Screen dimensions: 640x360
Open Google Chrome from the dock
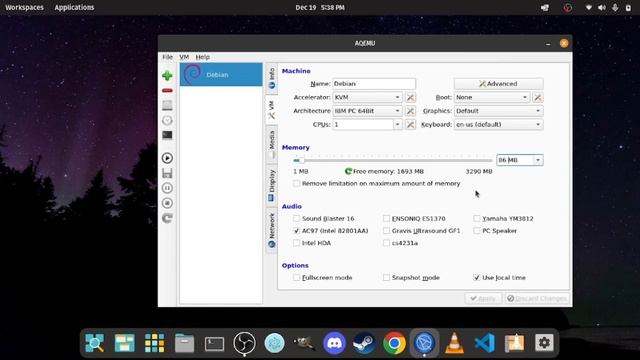[394, 343]
